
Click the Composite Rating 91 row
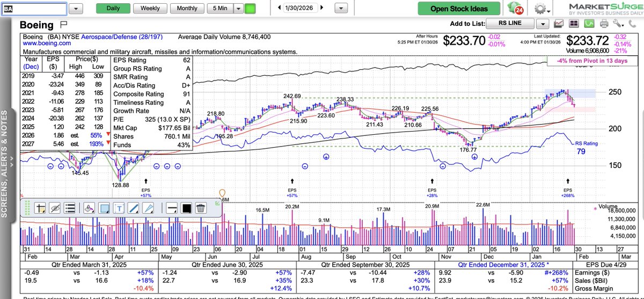(151, 94)
